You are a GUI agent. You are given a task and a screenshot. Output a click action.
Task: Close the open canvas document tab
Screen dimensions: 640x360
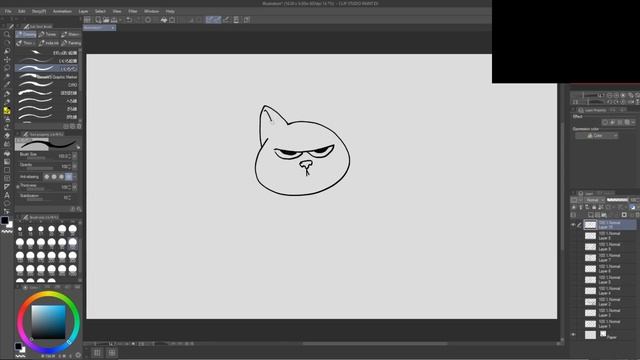click(x=113, y=28)
